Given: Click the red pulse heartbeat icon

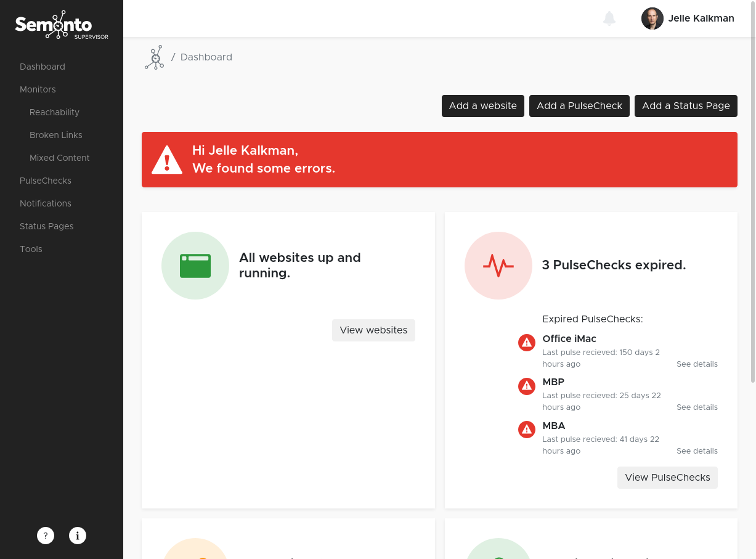Looking at the screenshot, I should (498, 266).
